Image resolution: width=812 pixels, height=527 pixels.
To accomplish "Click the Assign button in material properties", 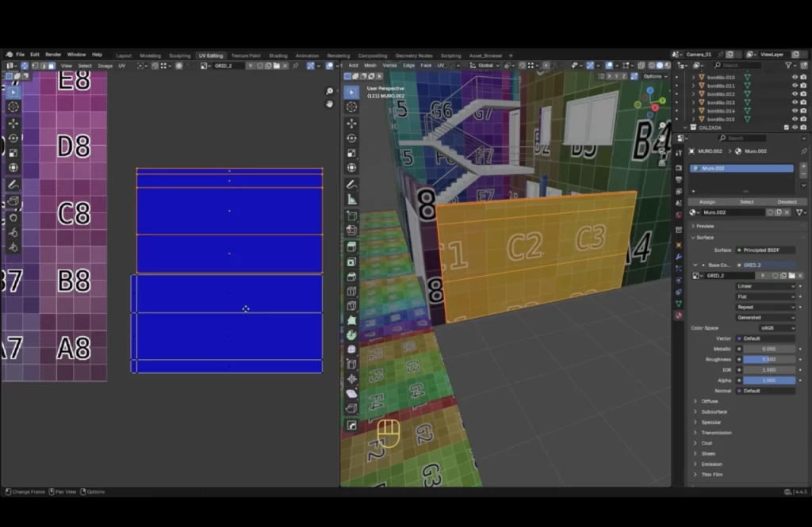I will pyautogui.click(x=707, y=202).
